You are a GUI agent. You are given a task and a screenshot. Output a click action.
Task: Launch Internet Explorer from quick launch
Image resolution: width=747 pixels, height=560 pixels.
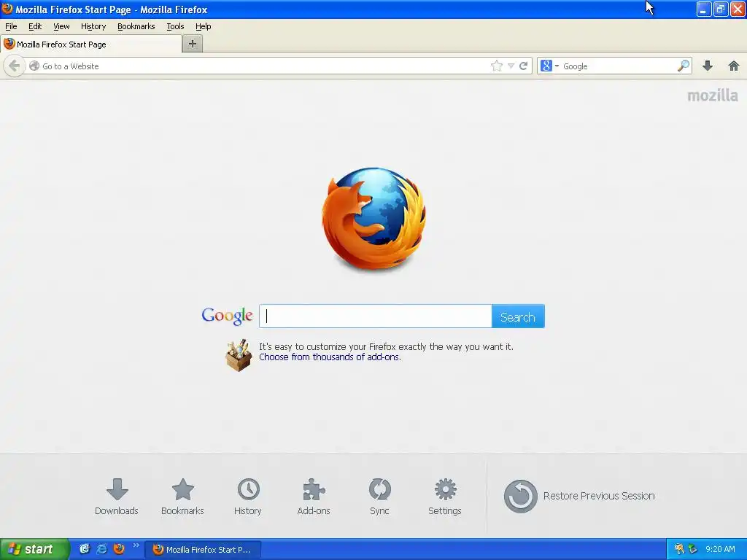102,549
